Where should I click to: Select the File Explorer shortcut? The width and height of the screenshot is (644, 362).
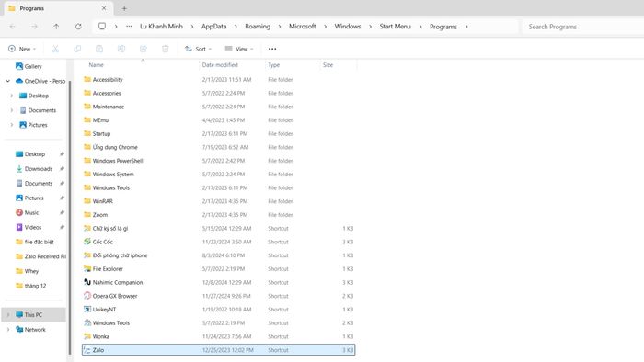tap(218, 268)
